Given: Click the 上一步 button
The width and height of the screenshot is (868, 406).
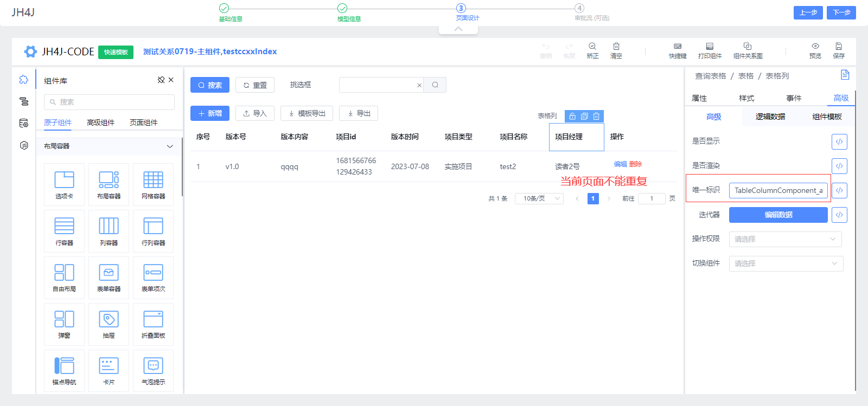Looking at the screenshot, I should point(808,12).
